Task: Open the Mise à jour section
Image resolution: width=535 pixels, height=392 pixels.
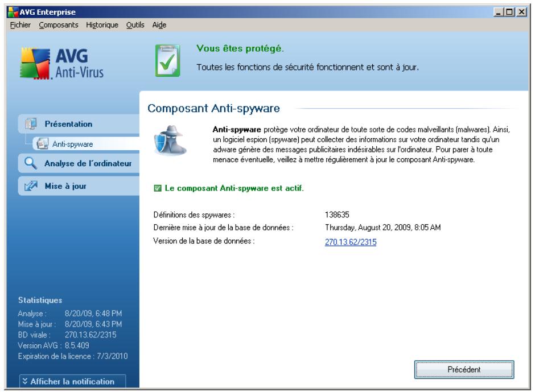Action: (79, 186)
